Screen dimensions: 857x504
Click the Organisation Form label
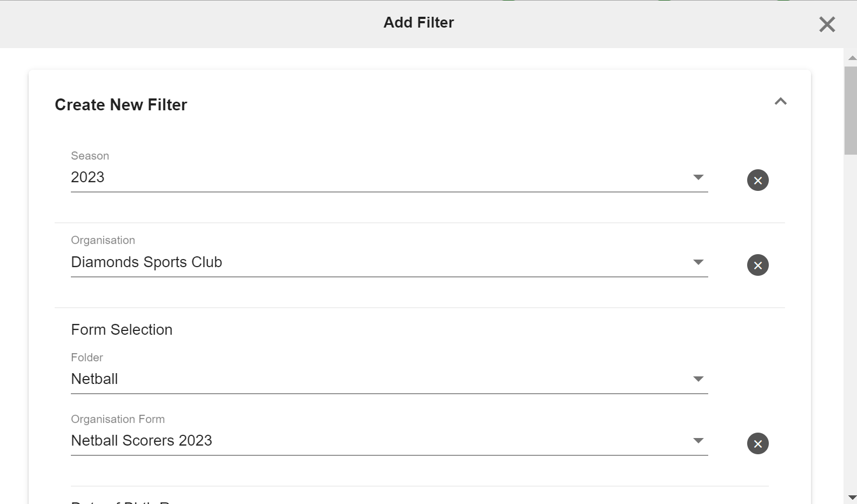pyautogui.click(x=118, y=419)
